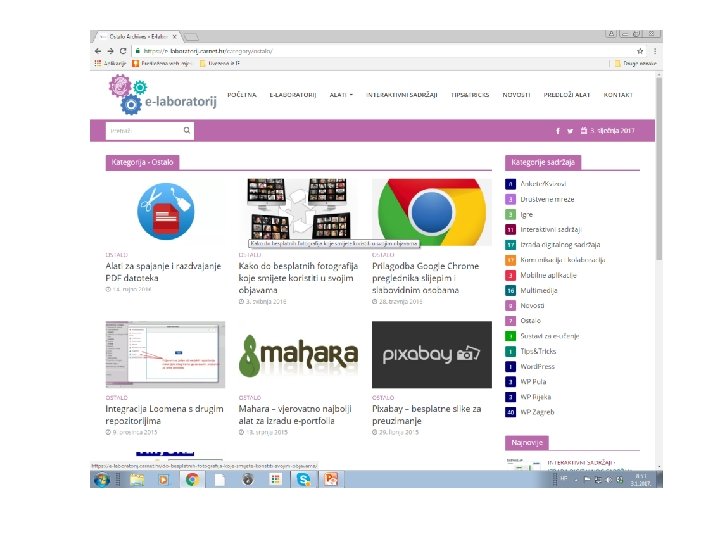This screenshot has height=540, width=720.
Task: Open article Integracija Loomena s drugim repozitorijima
Action: 164,415
